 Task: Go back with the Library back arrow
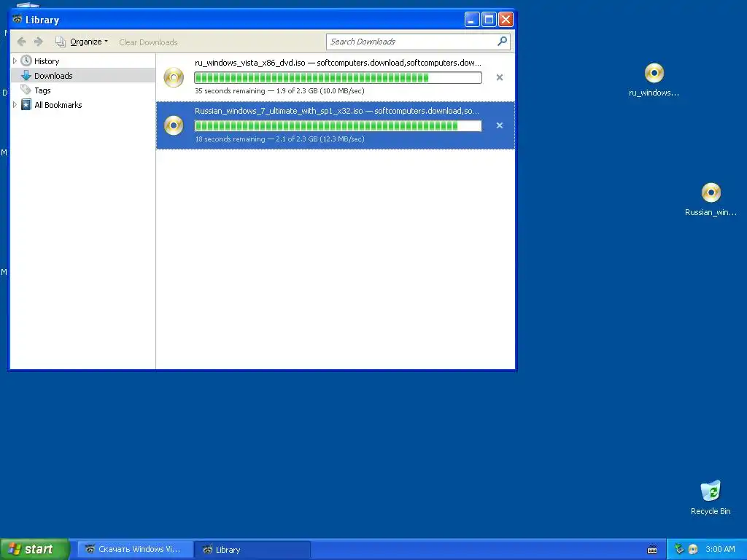pos(21,42)
